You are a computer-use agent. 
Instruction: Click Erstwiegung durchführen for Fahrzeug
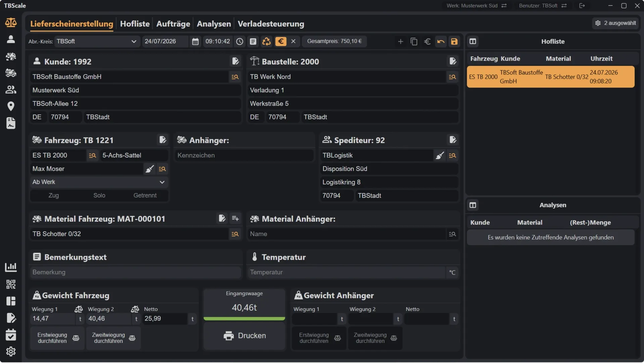58,338
